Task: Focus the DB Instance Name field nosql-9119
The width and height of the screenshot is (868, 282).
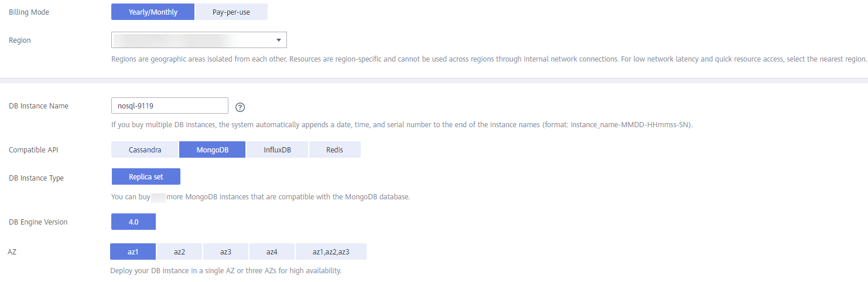Action: (x=170, y=106)
